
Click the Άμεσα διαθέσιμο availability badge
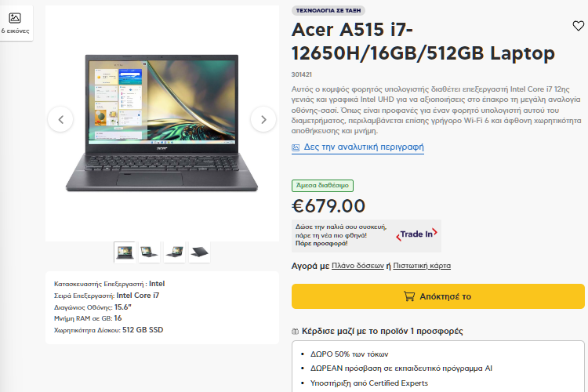(x=322, y=185)
